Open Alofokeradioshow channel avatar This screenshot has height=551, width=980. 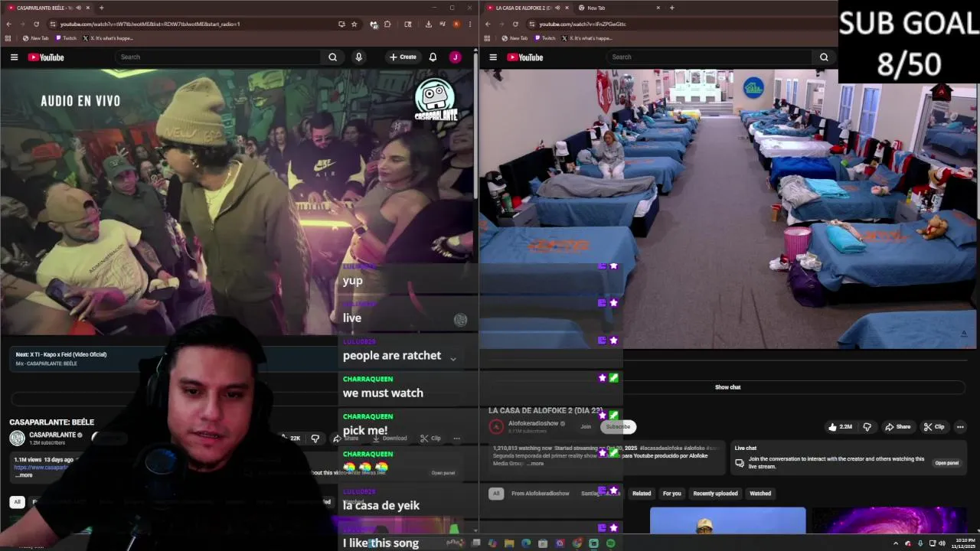pyautogui.click(x=496, y=427)
